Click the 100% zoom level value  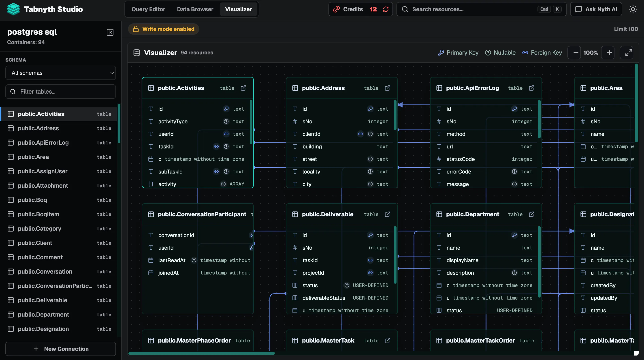point(591,53)
